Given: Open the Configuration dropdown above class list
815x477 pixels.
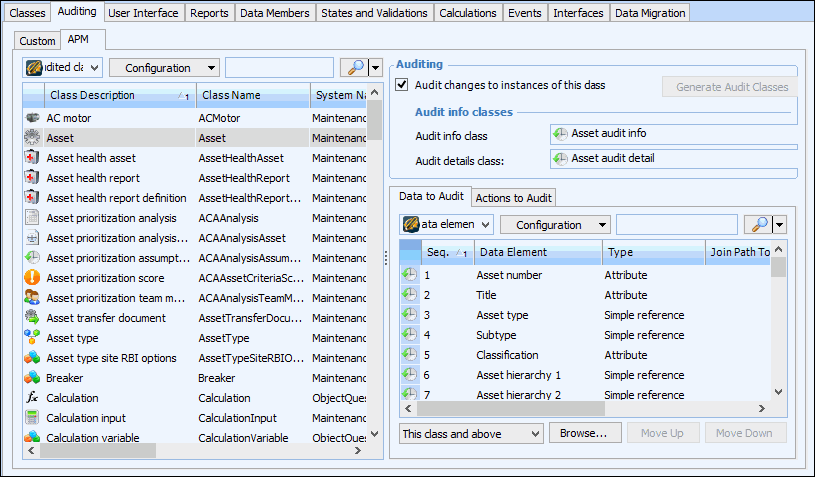Looking at the screenshot, I should (x=164, y=68).
